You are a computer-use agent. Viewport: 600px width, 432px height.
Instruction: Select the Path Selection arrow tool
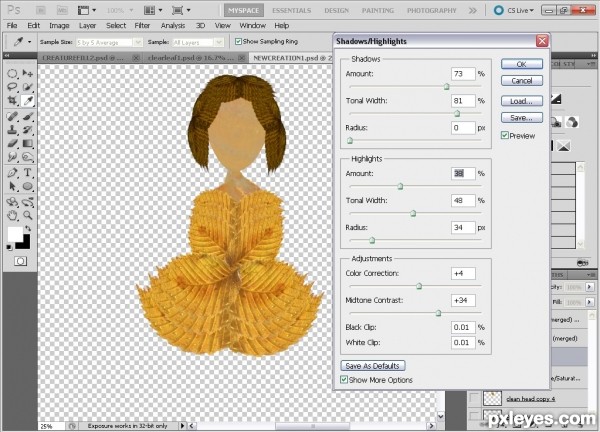(x=12, y=186)
